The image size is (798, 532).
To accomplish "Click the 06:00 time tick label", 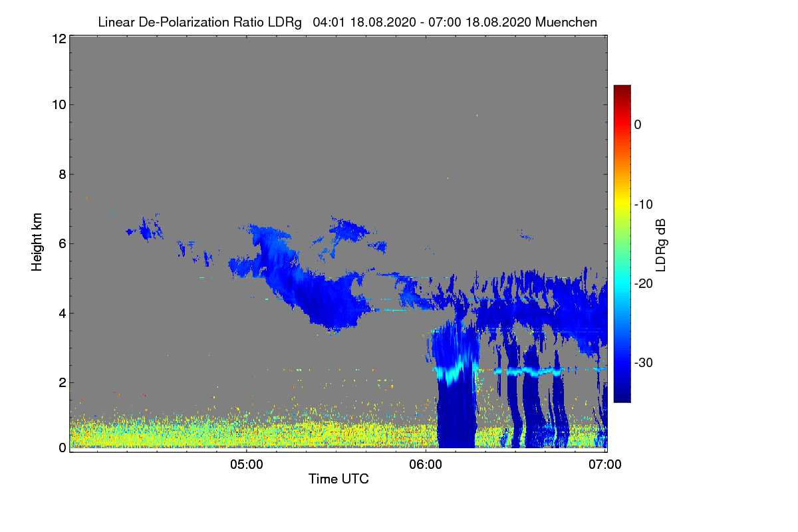I will [x=426, y=464].
